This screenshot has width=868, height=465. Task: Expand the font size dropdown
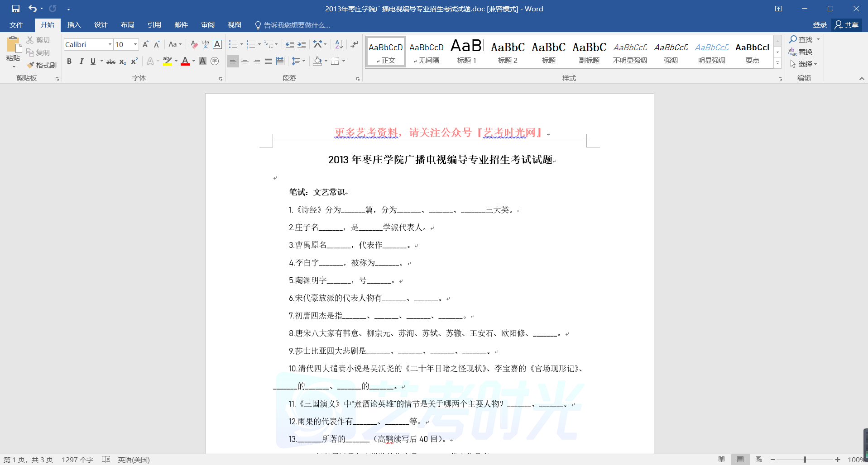pos(135,44)
